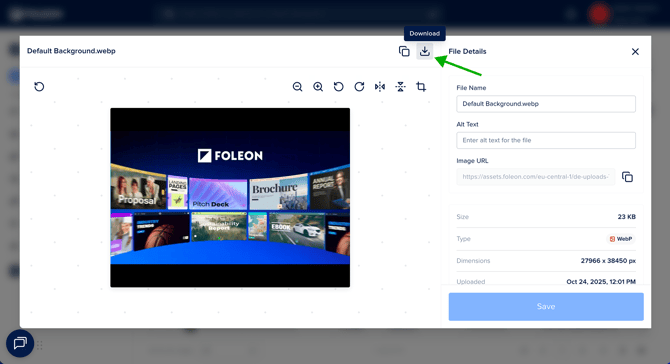Image resolution: width=670 pixels, height=364 pixels.
Task: Zoom in on the image preview
Action: pos(318,87)
